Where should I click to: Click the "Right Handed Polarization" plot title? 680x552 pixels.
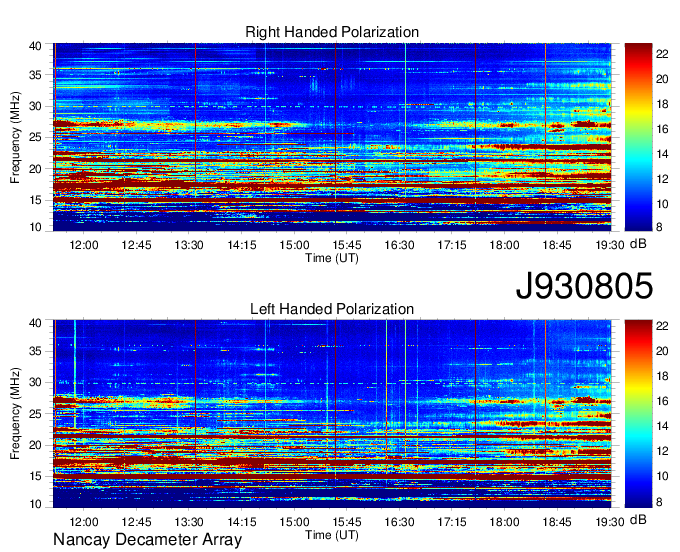332,32
